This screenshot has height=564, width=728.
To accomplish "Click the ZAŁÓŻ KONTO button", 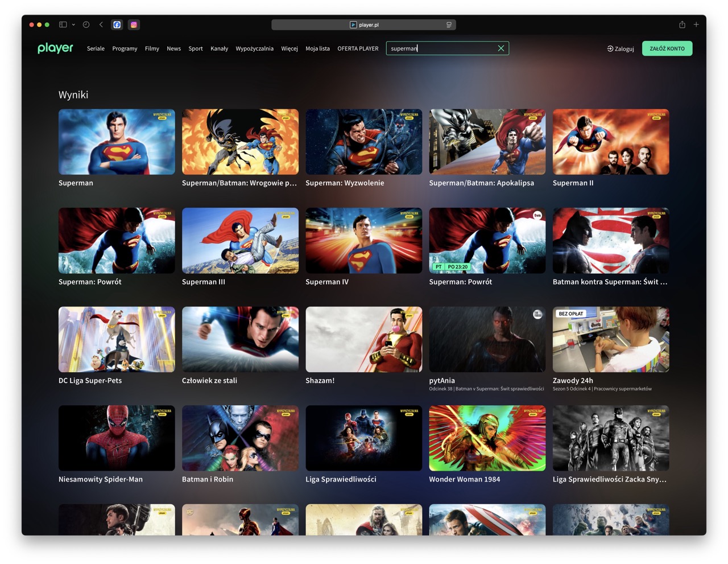I will (667, 48).
